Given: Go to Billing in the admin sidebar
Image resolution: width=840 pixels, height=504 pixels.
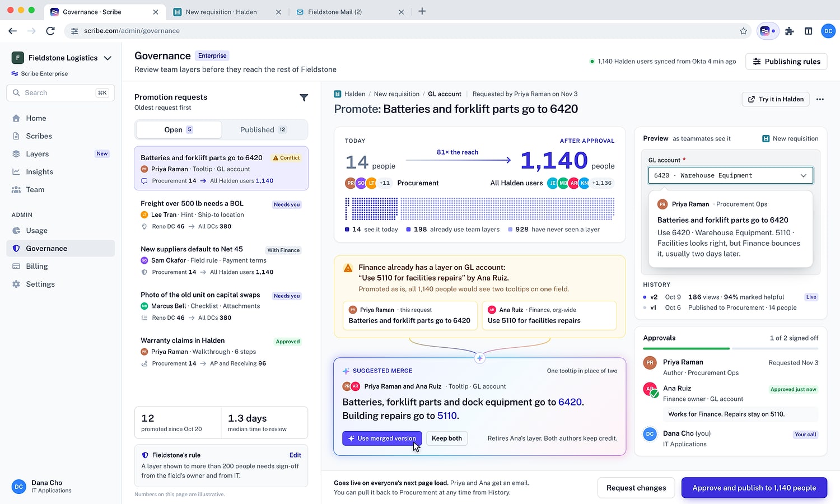Looking at the screenshot, I should coord(60,267).
